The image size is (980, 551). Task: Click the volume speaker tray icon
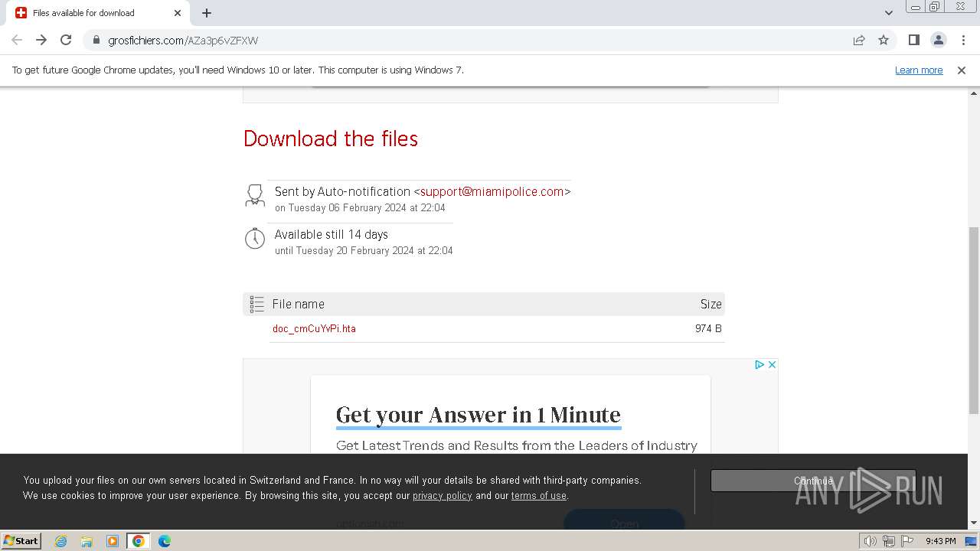click(x=871, y=541)
